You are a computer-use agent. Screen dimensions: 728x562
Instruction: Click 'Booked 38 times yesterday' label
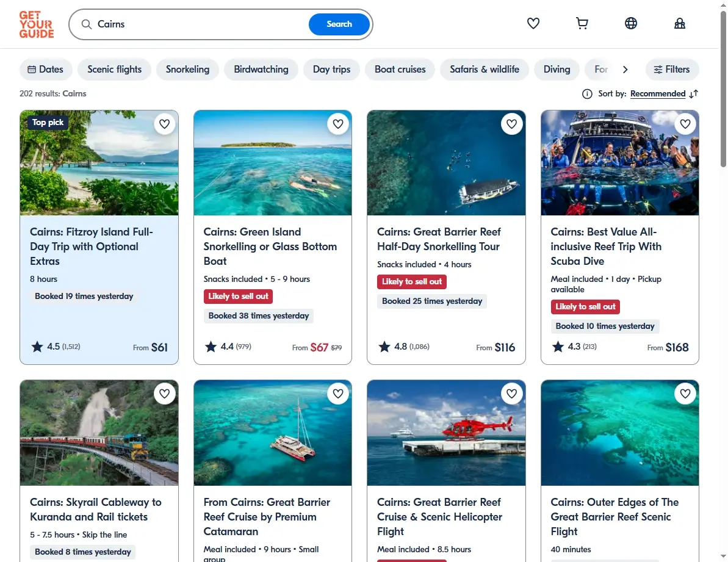(x=259, y=315)
